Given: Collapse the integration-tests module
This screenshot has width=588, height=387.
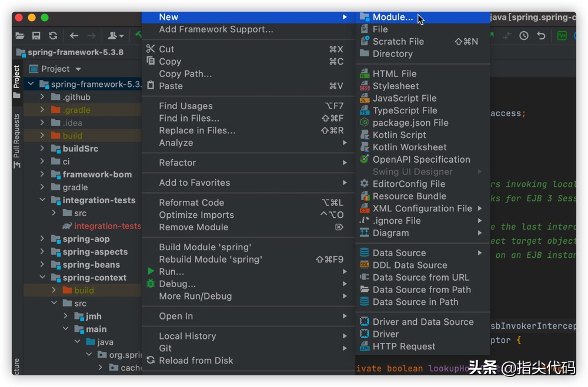Looking at the screenshot, I should click(x=42, y=200).
